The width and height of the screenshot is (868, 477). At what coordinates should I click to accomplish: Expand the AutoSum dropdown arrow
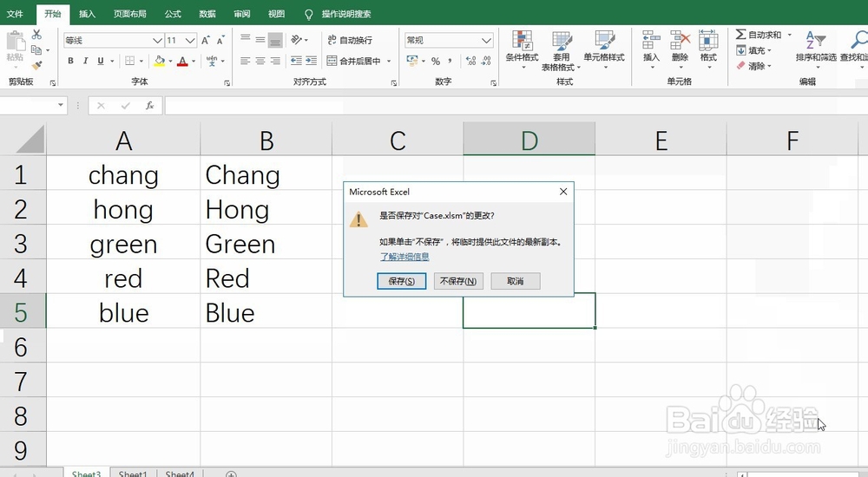(x=789, y=35)
